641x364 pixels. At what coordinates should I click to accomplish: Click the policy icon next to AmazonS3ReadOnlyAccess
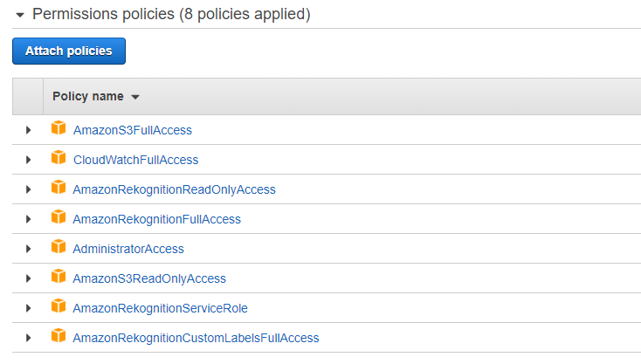(59, 276)
